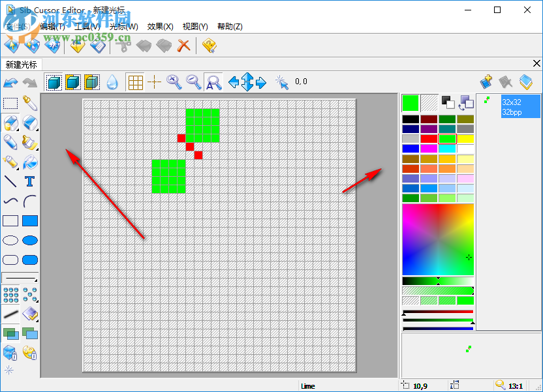The image size is (543, 392).
Task: Pick the rectangular selection tool
Action: (x=10, y=103)
